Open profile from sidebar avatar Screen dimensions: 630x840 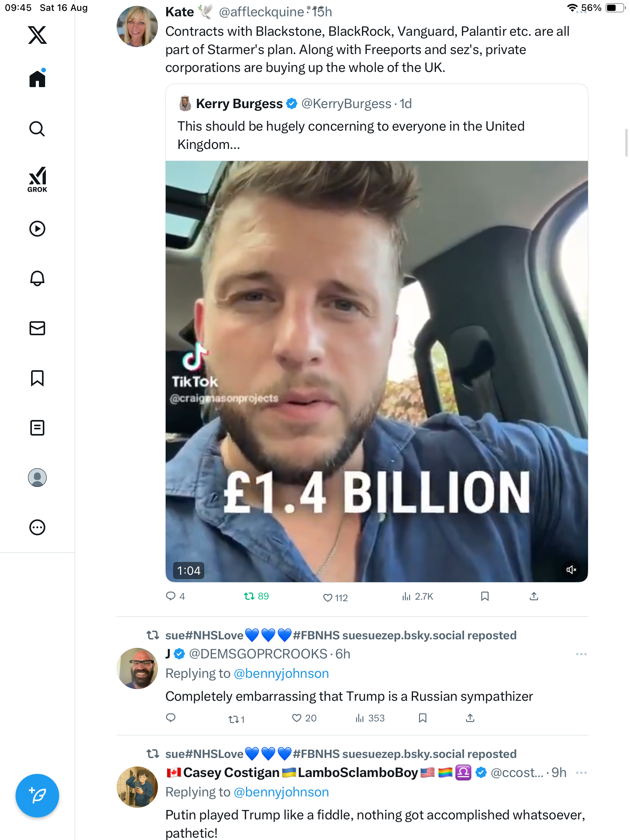[37, 478]
